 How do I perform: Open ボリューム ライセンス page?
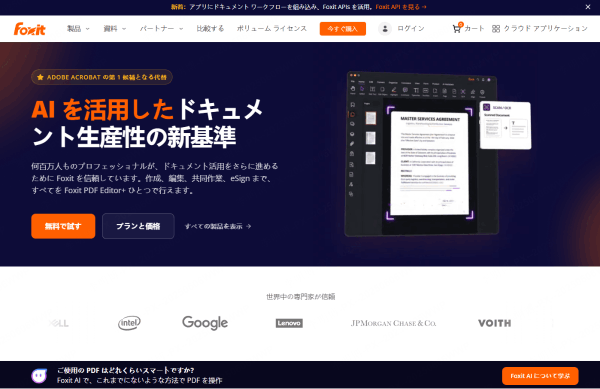272,29
